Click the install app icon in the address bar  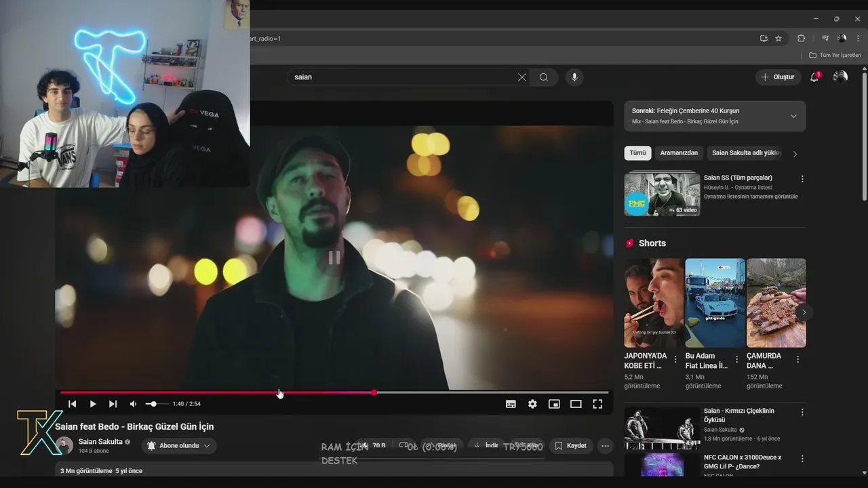pyautogui.click(x=764, y=39)
